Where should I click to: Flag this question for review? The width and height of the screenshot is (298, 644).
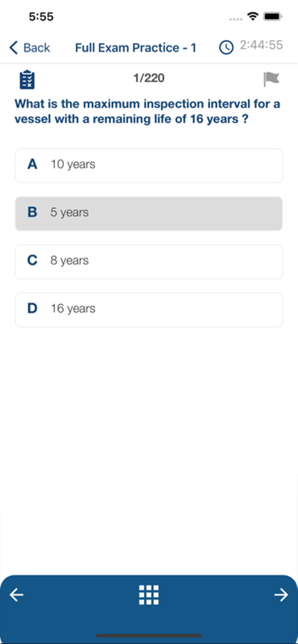271,79
